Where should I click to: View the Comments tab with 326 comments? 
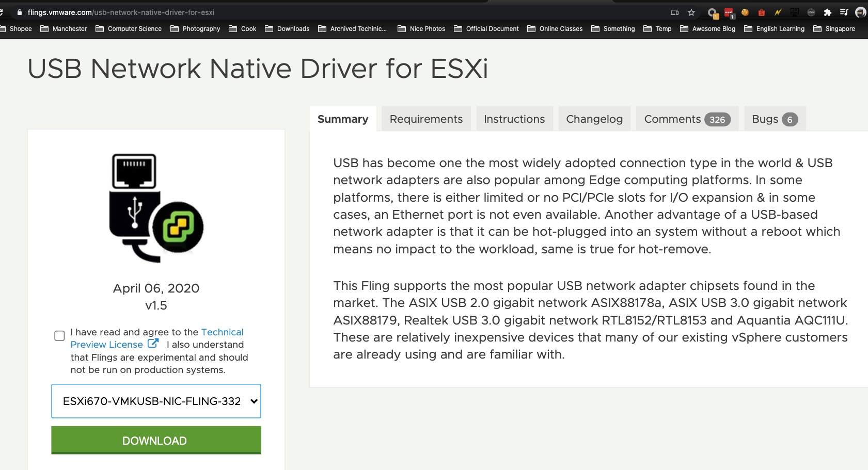687,119
